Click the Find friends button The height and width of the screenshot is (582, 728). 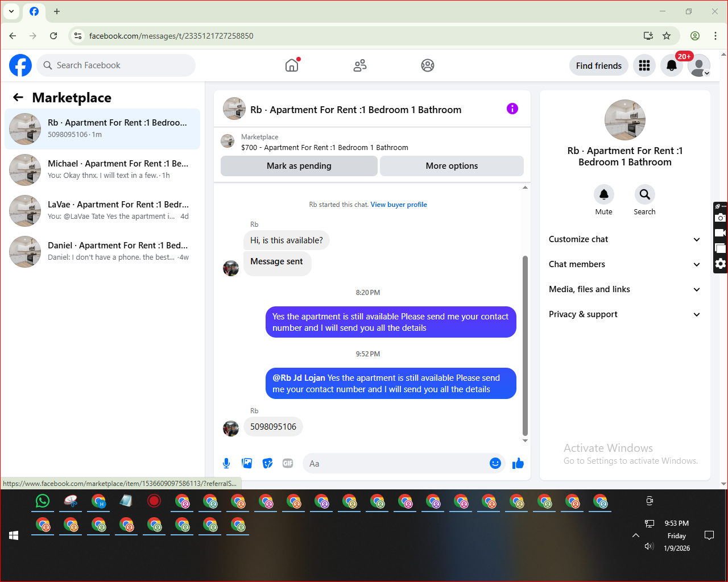[599, 65]
